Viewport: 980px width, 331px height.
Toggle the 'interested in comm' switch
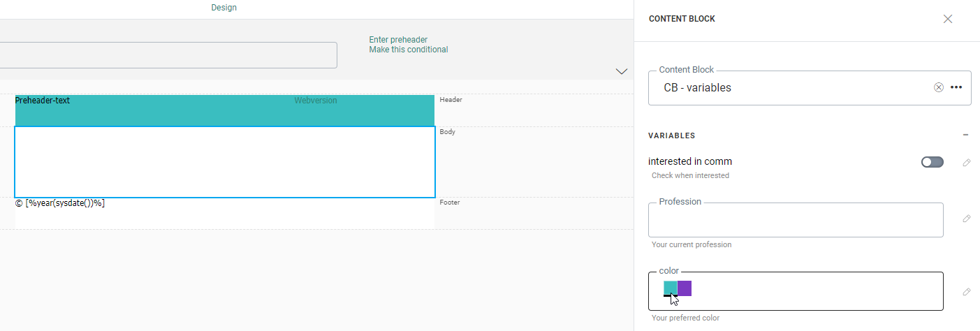point(932,162)
